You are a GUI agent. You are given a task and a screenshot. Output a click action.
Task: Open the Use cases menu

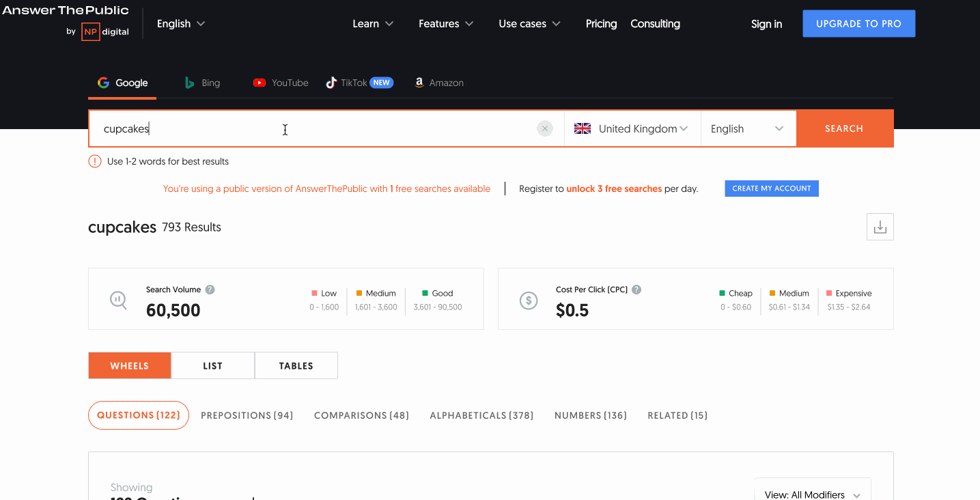[x=529, y=23]
